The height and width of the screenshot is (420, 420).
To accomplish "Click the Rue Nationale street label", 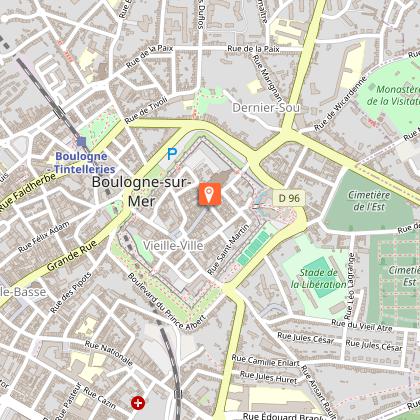I will pyautogui.click(x=109, y=353).
